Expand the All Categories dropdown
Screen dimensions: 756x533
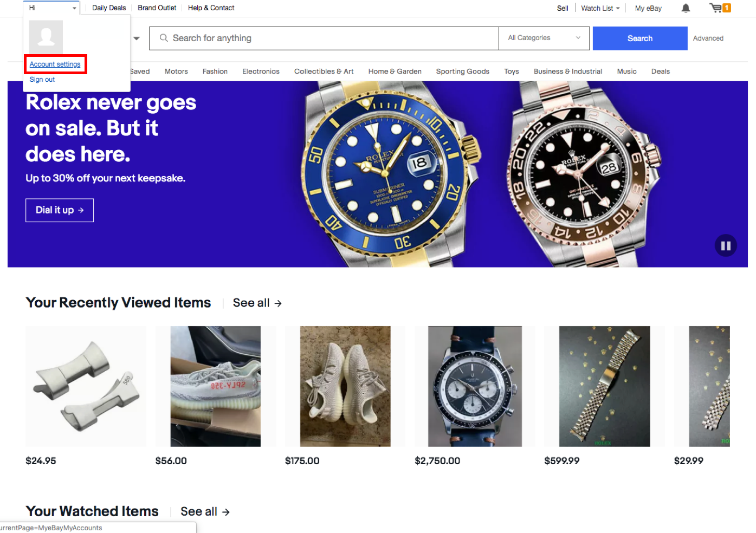point(544,38)
